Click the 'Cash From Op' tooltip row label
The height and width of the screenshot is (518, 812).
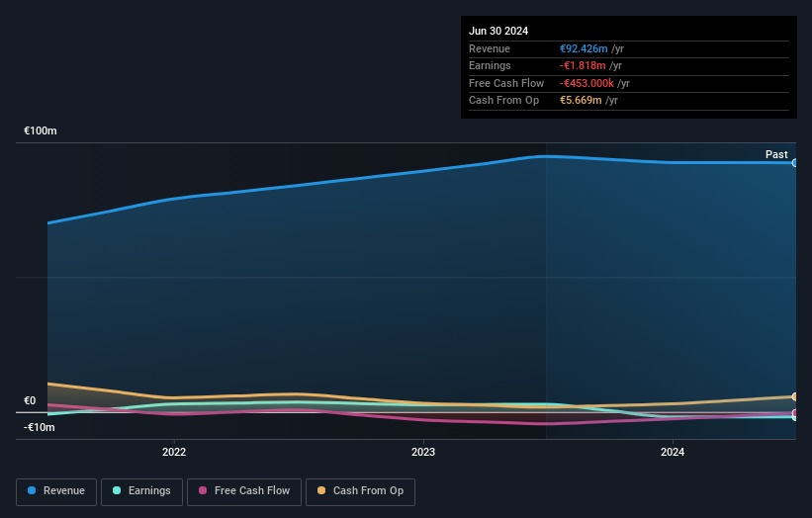click(503, 101)
